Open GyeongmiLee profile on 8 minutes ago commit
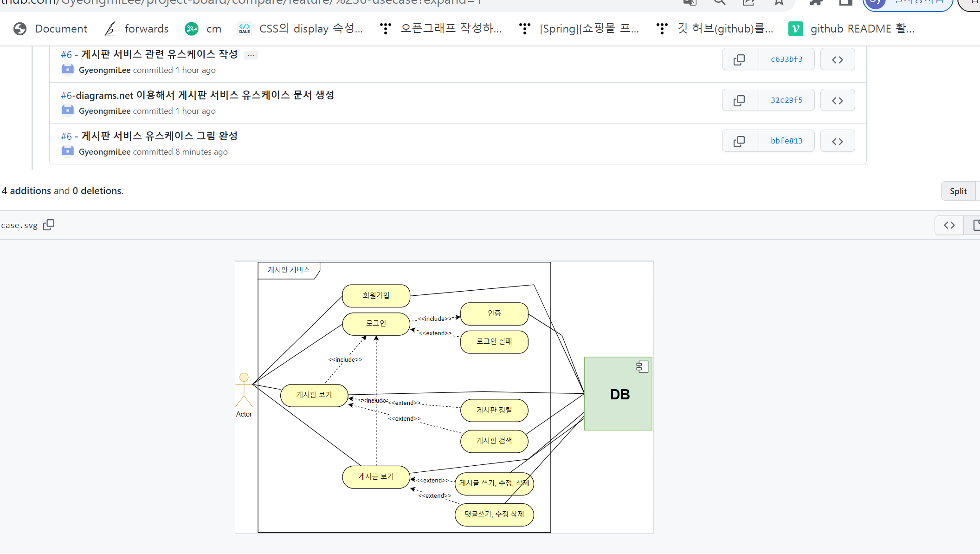This screenshot has width=980, height=554. [x=104, y=152]
